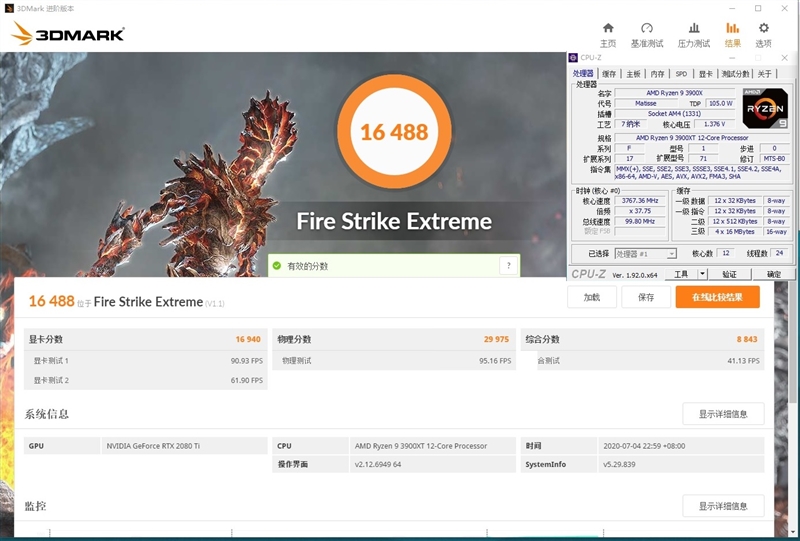Click the 加载 load button
This screenshot has width=800, height=541.
click(x=592, y=297)
